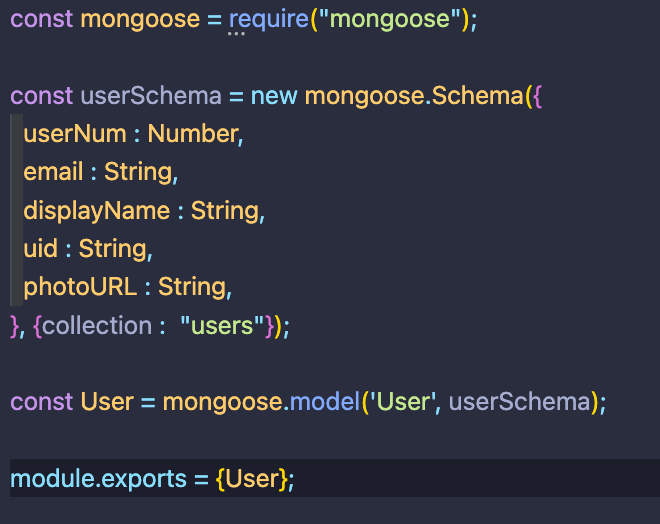Click the displayName field name
The height and width of the screenshot is (524, 660).
click(x=96, y=211)
